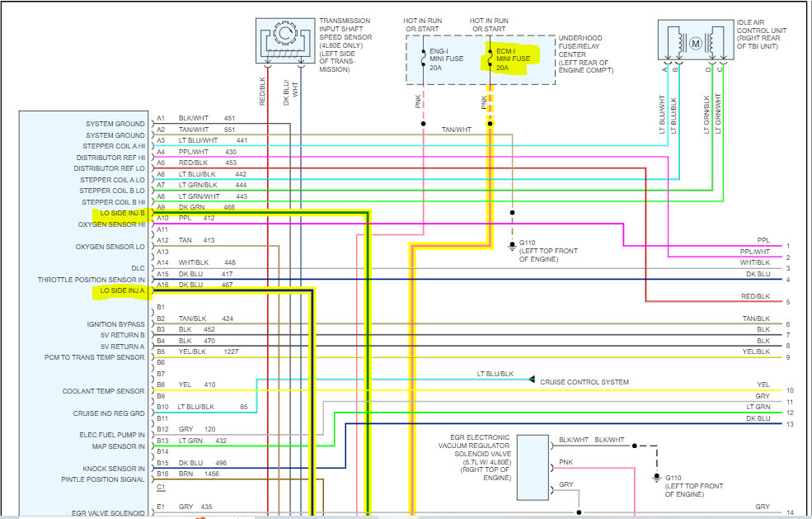
Task: Select the ENG-I MINI FUSE 20A label
Action: (x=446, y=59)
